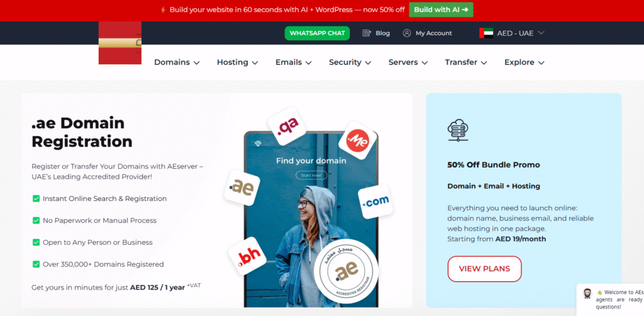Click the Instant Online Search checkmark
Viewport: 644px width, 316px height.
click(x=36, y=198)
